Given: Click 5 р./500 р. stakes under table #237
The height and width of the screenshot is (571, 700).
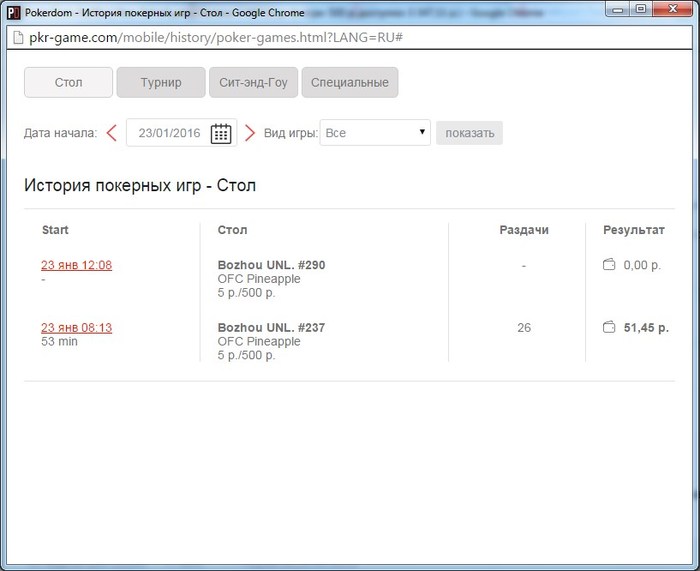Looking at the screenshot, I should (246, 355).
